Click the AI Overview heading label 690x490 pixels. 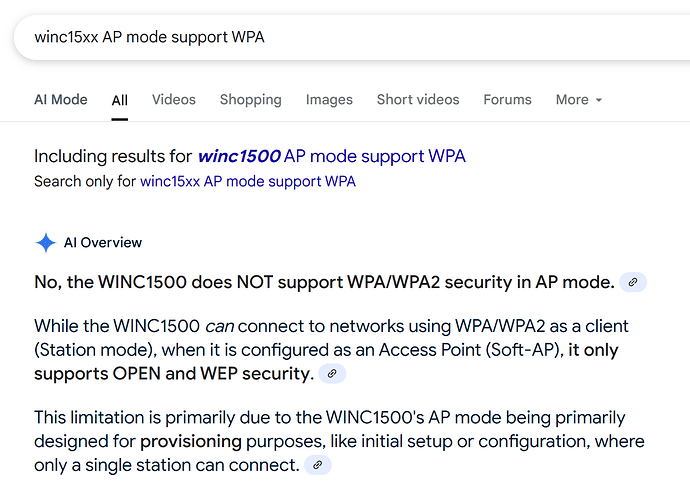(x=103, y=242)
